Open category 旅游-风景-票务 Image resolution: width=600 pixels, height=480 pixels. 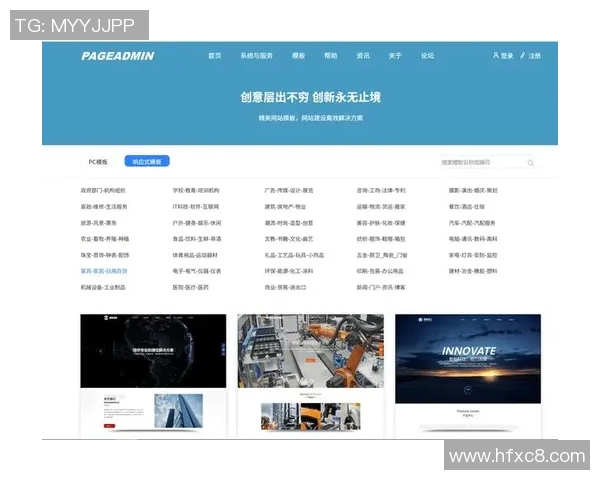tap(98, 223)
